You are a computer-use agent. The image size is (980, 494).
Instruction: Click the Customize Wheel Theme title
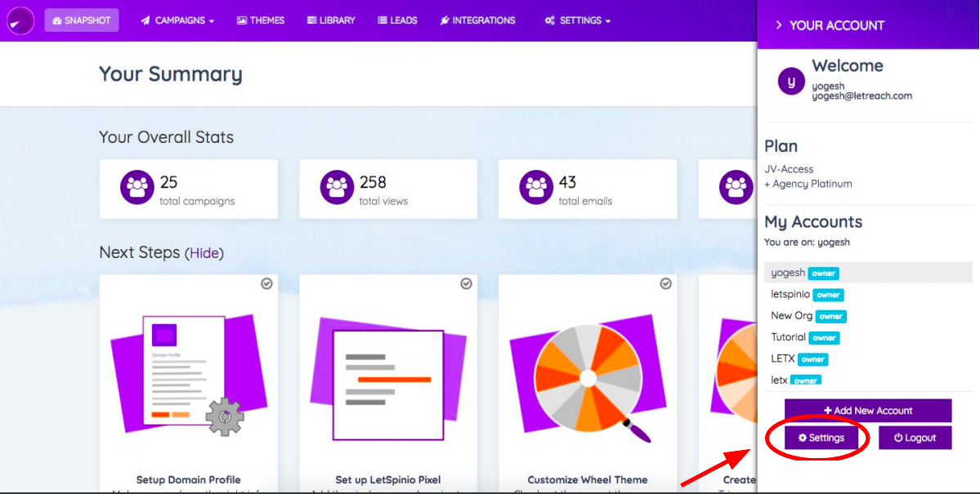click(x=588, y=479)
